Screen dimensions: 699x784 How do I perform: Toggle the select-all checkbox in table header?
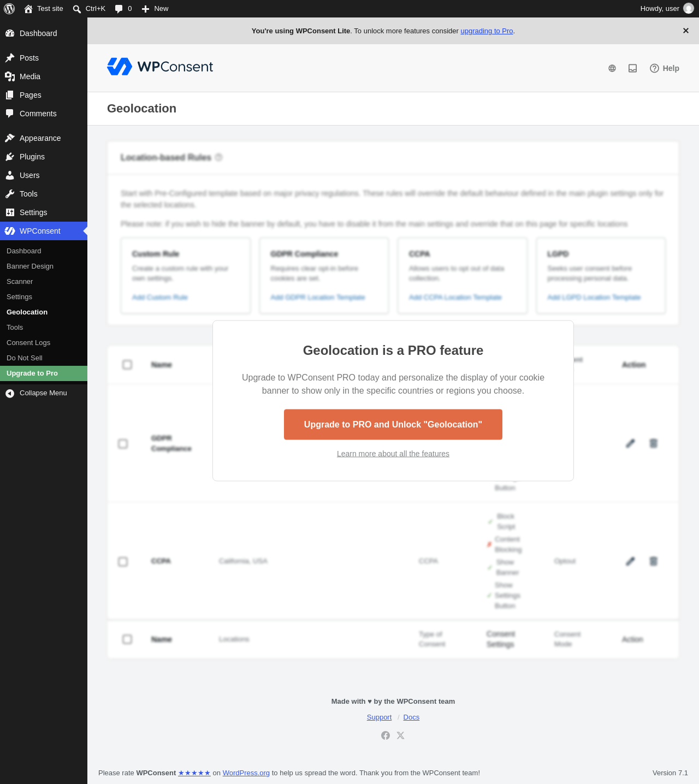coord(127,365)
